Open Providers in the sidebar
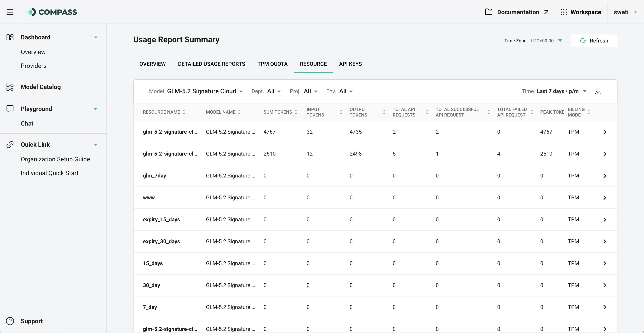Image resolution: width=644 pixels, height=333 pixels. click(33, 66)
